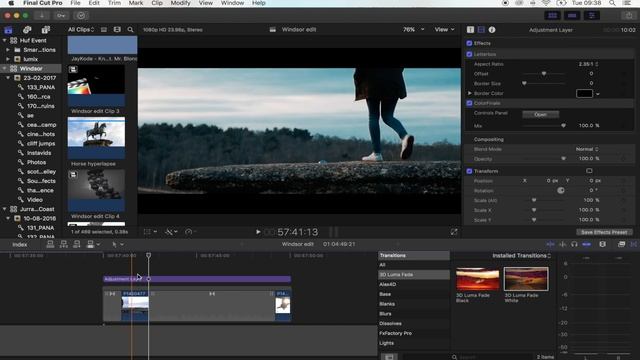Toggle the Effects checkbox
Image resolution: width=640 pixels, height=360 pixels.
click(x=469, y=43)
